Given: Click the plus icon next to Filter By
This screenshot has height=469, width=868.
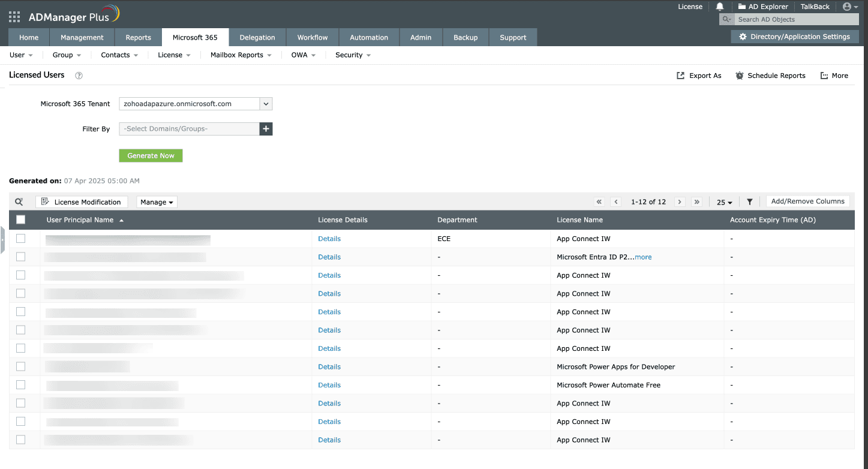Looking at the screenshot, I should [266, 129].
